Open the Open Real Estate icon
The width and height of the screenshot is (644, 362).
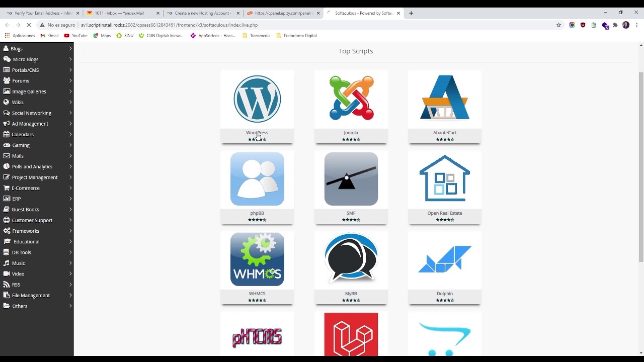tap(445, 178)
